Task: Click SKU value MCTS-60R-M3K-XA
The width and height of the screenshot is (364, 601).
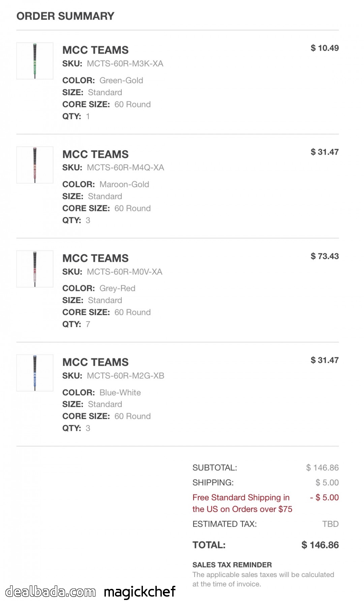Action: pyautogui.click(x=125, y=64)
